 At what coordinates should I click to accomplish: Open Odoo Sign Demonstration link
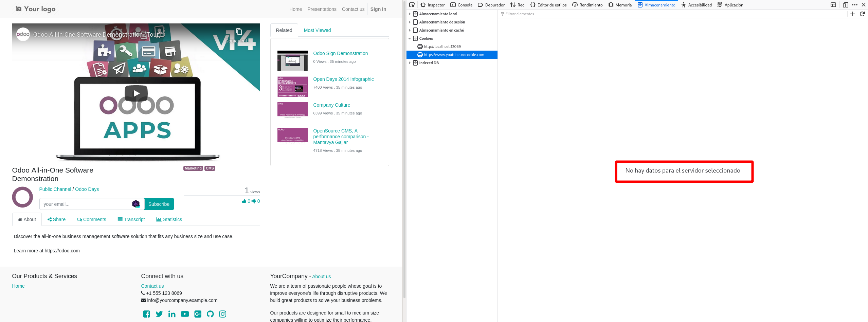341,53
